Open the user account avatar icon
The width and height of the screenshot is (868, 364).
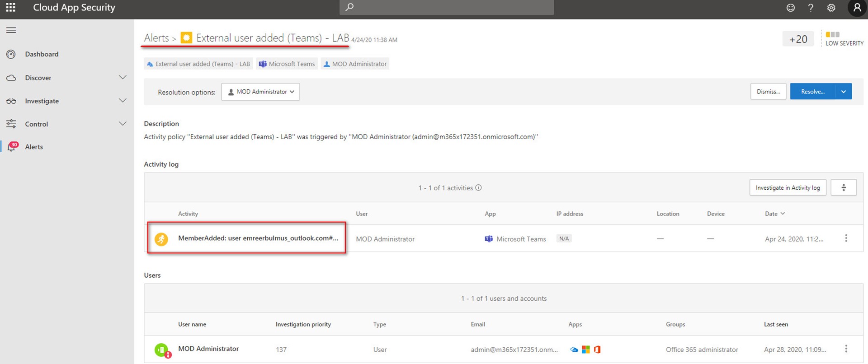857,8
